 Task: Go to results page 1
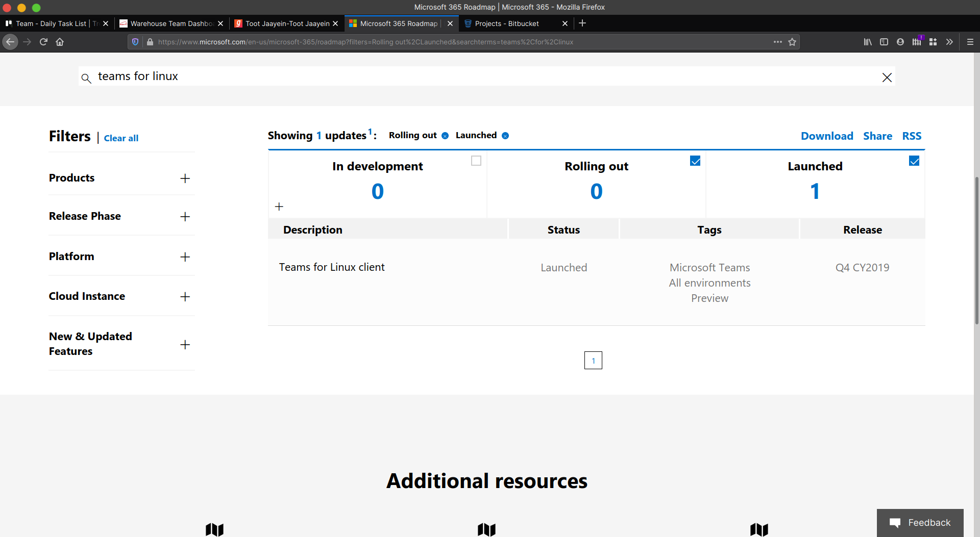(x=593, y=361)
